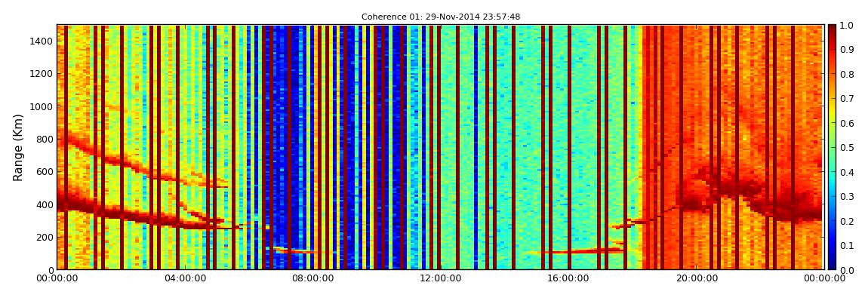The width and height of the screenshot is (868, 307).
Task: Click the 08:00:00 time axis label
Action: pos(313,278)
